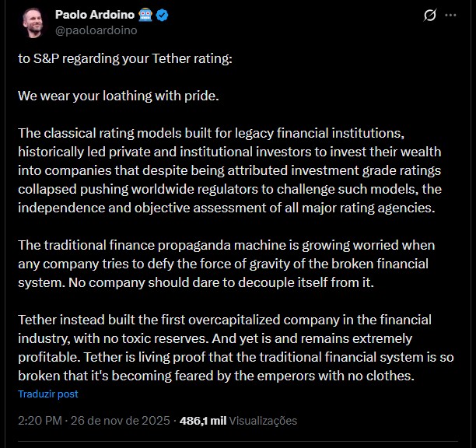
Task: Click the 2:20 PM timestamp
Action: (39, 421)
